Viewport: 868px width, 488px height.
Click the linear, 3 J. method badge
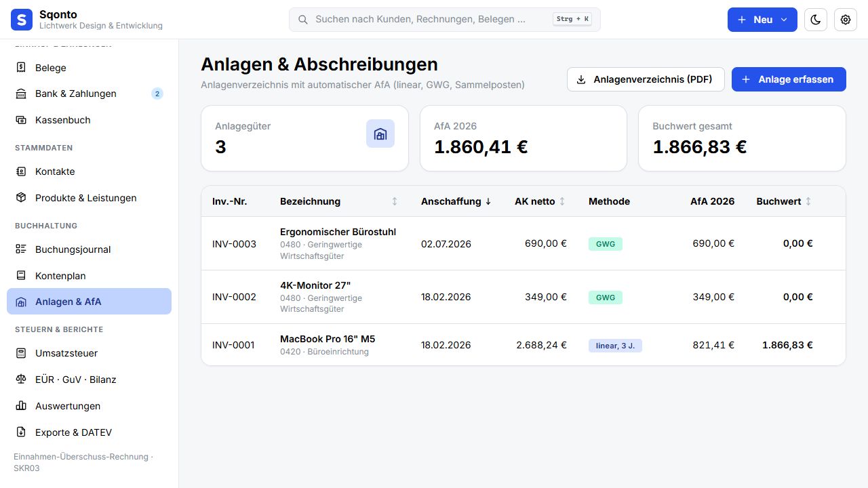[615, 346]
